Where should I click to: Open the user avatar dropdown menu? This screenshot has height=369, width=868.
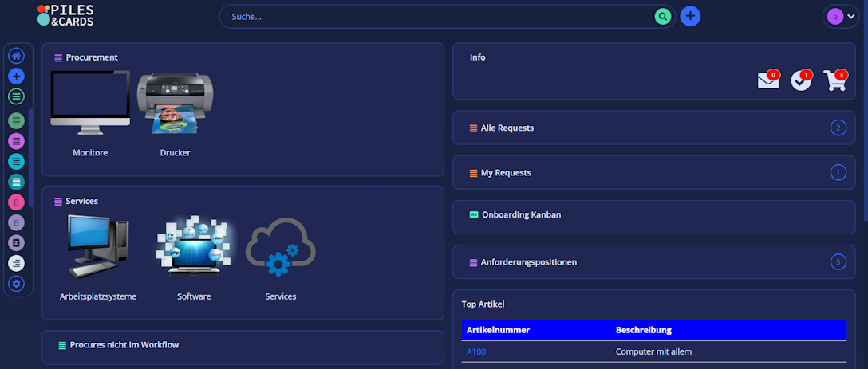pyautogui.click(x=842, y=16)
